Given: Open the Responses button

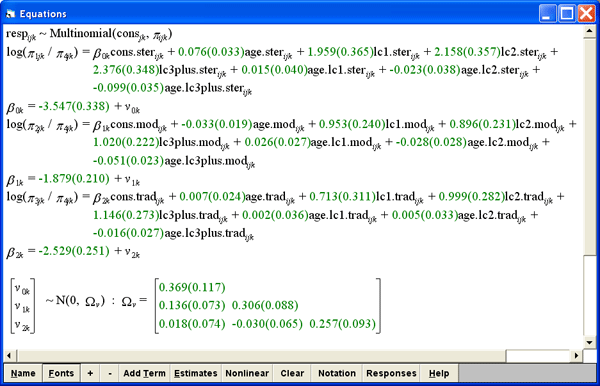Looking at the screenshot, I should 391,373.
